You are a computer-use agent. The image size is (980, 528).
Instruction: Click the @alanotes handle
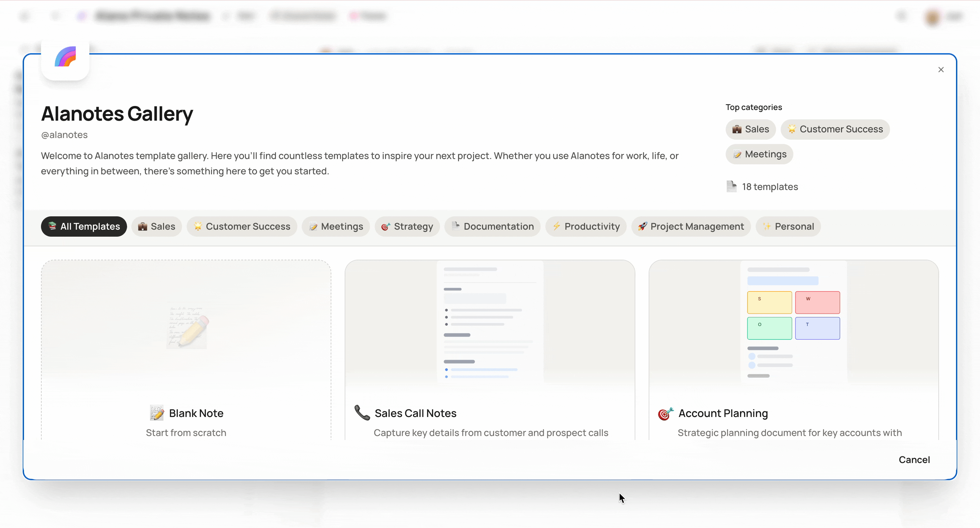[64, 135]
